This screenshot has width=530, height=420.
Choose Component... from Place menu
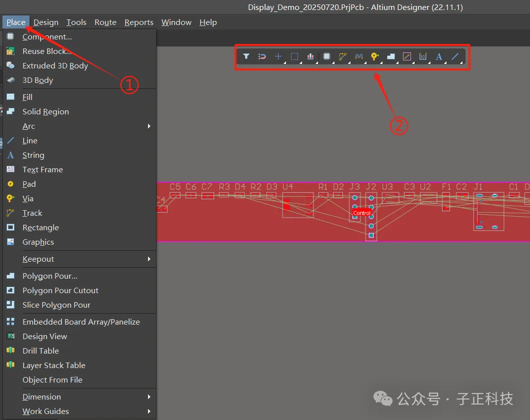pyautogui.click(x=79, y=37)
